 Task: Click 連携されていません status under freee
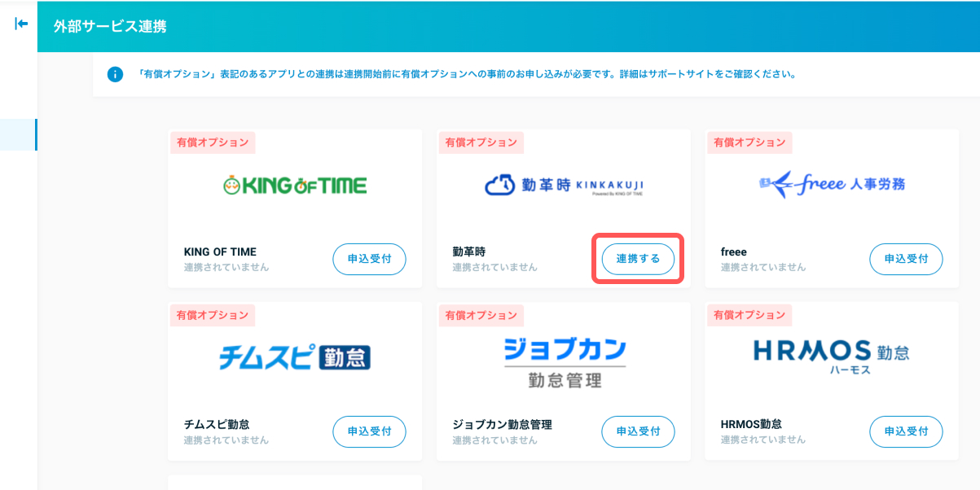tap(763, 267)
